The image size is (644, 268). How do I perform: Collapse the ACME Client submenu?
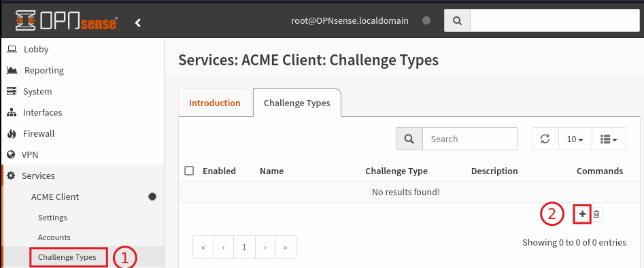82,197
